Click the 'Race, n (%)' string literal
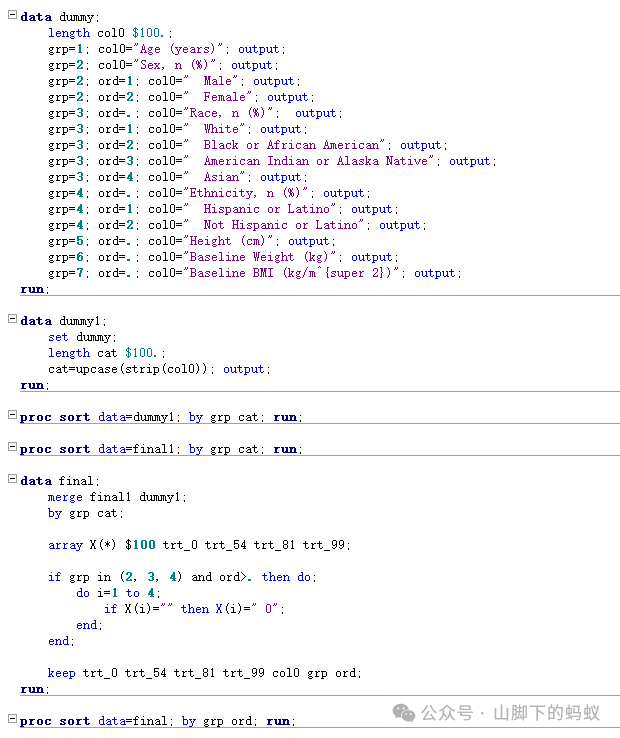The height and width of the screenshot is (738, 620). tap(228, 113)
